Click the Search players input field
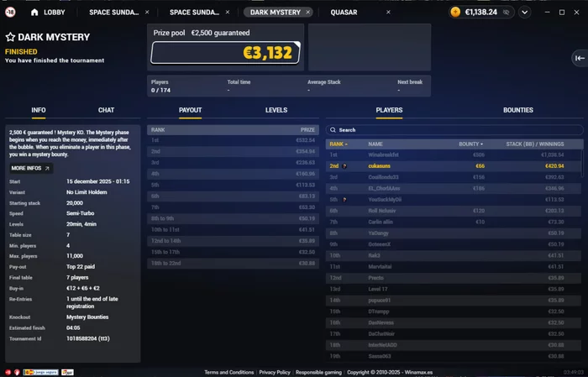 point(454,130)
